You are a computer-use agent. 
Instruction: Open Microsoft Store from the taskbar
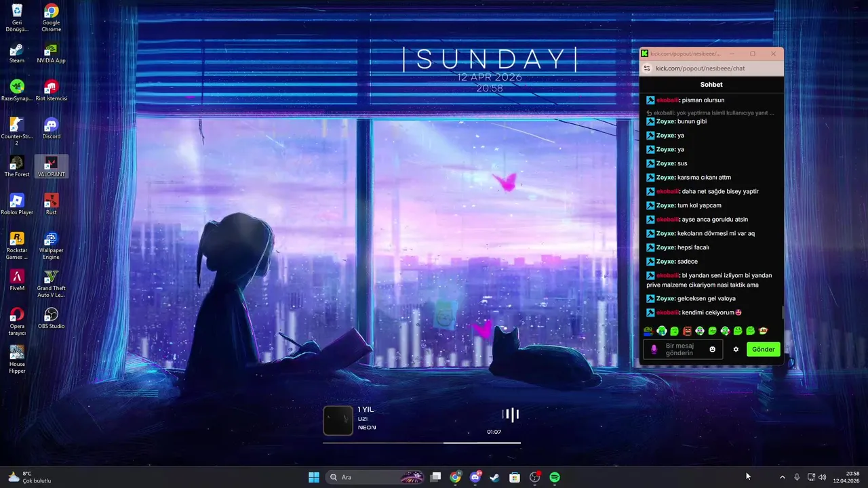coord(515,477)
